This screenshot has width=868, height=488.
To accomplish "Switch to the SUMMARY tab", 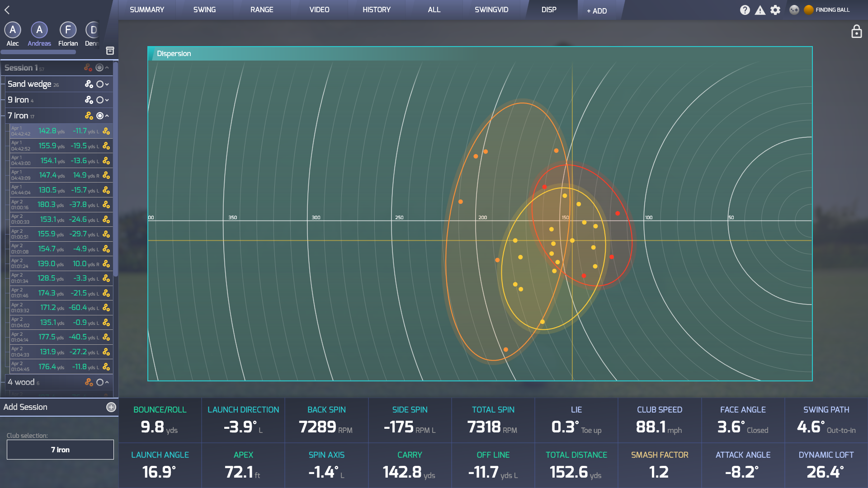I will pos(147,9).
